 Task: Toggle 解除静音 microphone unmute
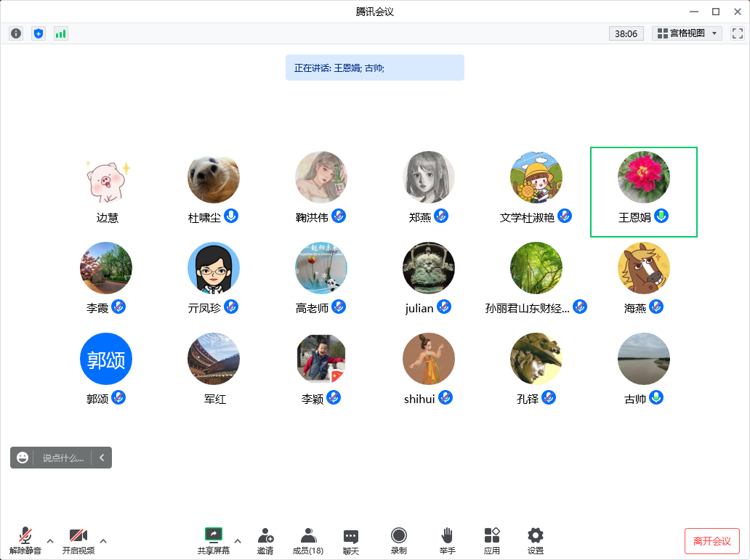pyautogui.click(x=25, y=540)
